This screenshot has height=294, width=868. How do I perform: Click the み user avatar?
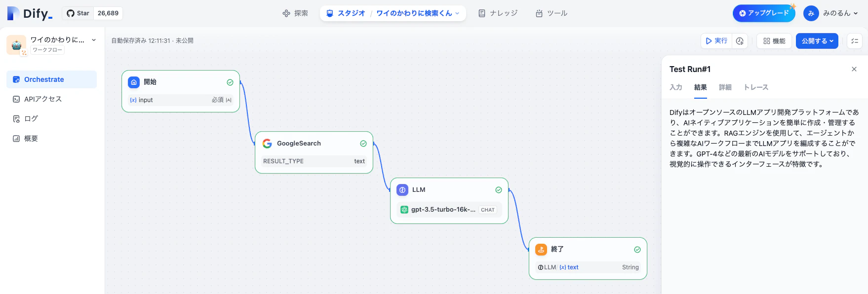point(811,13)
